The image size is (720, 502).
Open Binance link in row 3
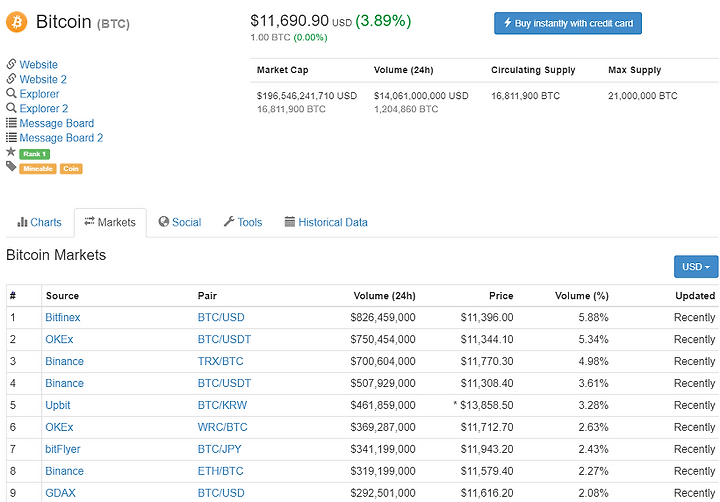pos(64,361)
